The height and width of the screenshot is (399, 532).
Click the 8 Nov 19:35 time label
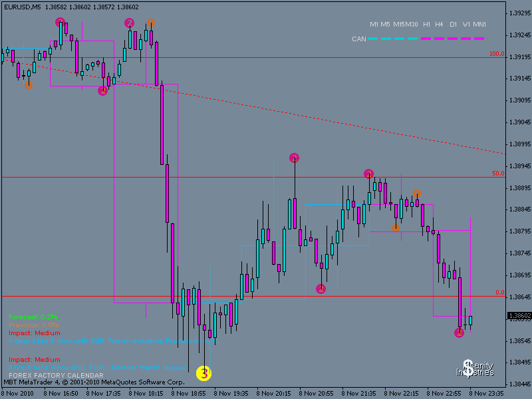coord(231,394)
